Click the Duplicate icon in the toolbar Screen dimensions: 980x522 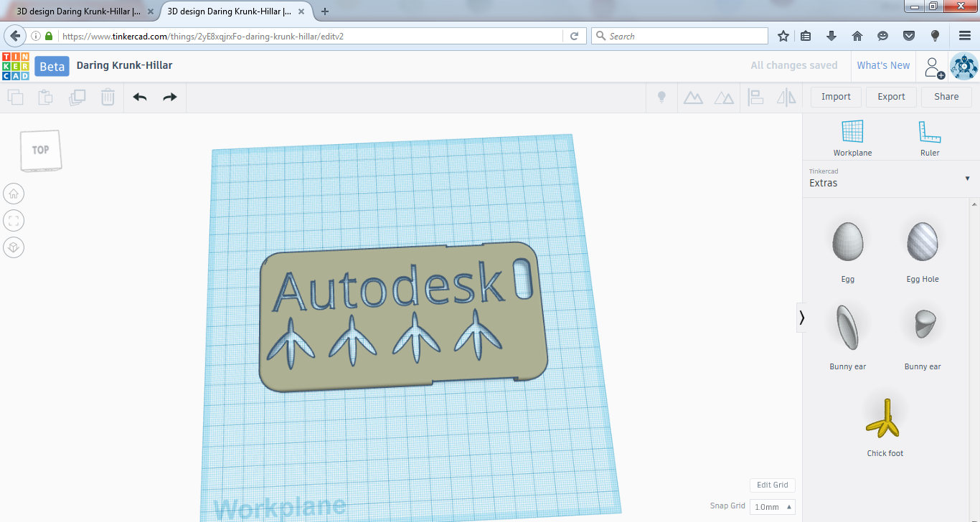(77, 98)
